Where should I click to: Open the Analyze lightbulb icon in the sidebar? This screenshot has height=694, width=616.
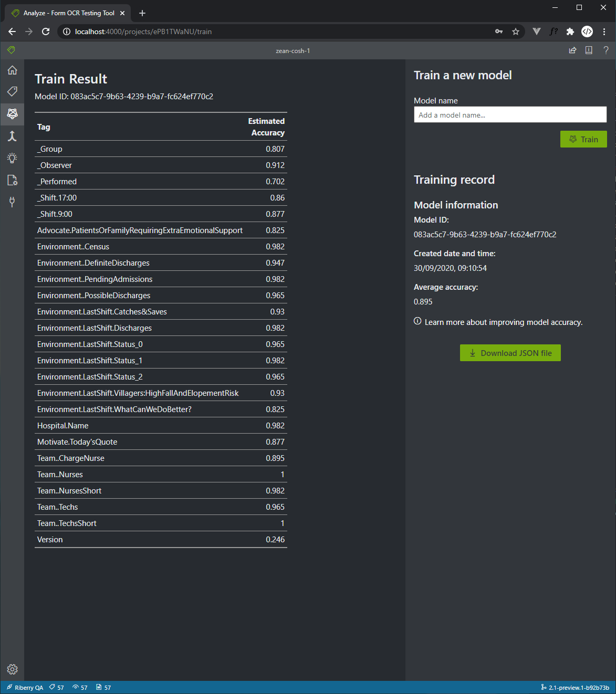pos(12,158)
